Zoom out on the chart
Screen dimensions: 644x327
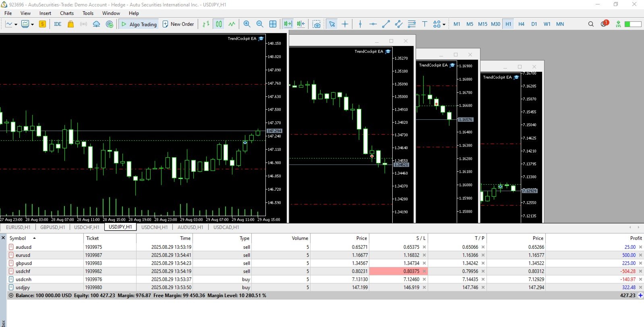[x=260, y=24]
